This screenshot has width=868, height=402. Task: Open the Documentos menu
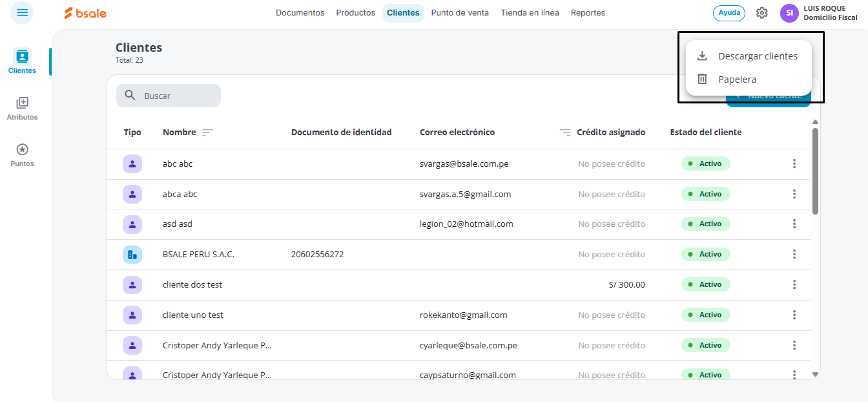[300, 13]
